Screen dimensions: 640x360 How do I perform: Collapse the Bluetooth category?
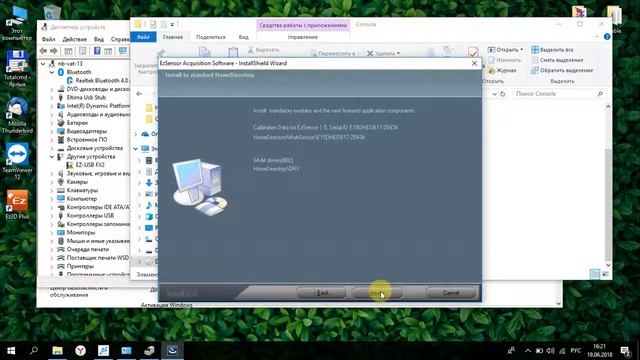coord(52,72)
